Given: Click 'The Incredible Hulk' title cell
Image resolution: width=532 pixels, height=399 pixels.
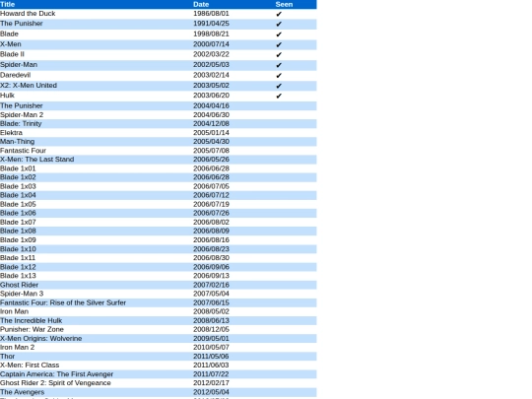Looking at the screenshot, I should tap(31, 320).
